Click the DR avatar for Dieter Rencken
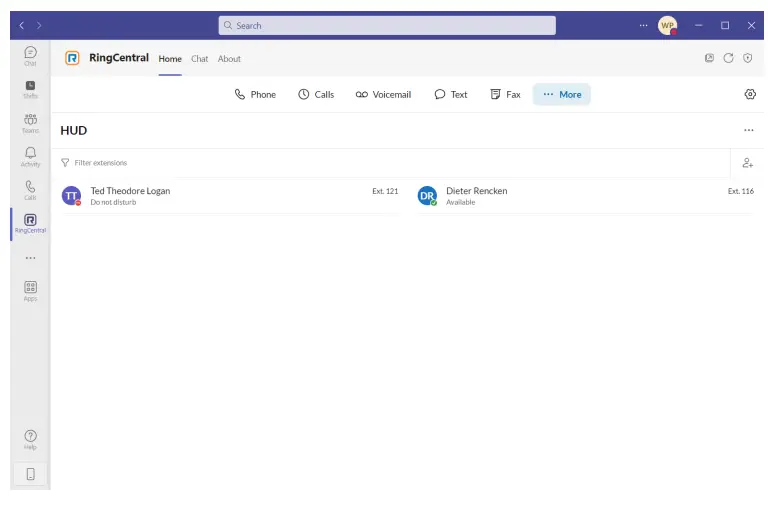Screen dimensions: 768x507 point(427,195)
